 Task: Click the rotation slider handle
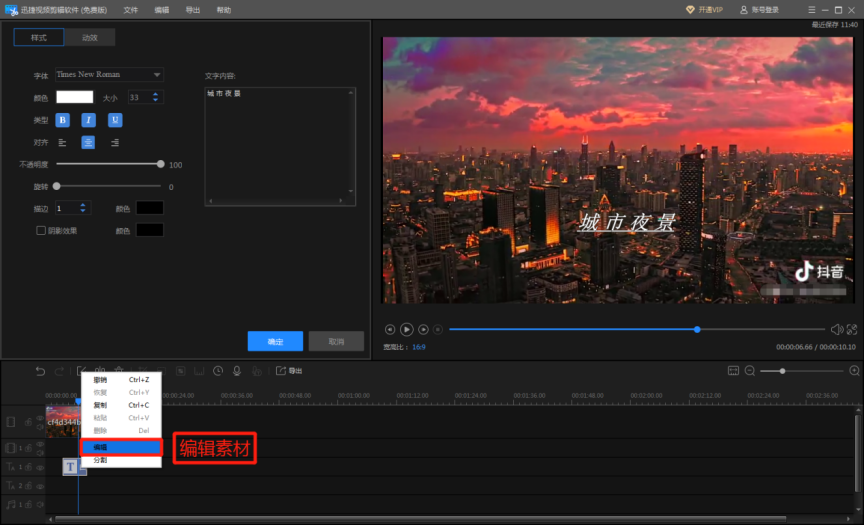56,186
